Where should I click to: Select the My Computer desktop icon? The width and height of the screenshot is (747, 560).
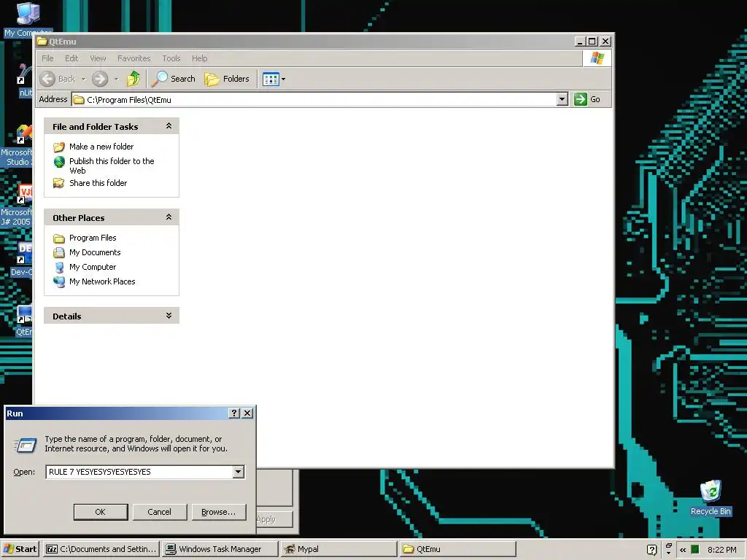[x=28, y=20]
